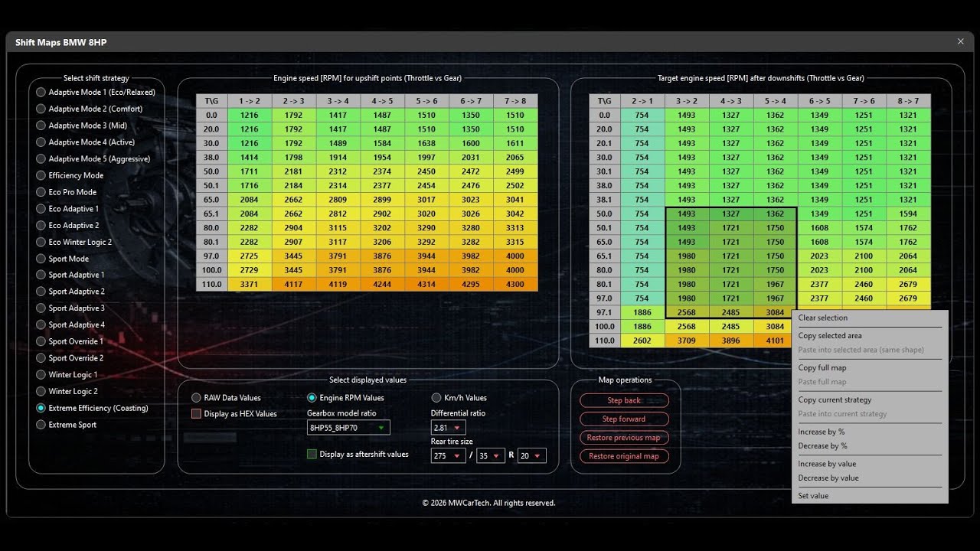Click the 7 -> 8 upshift column header
Image resolution: width=980 pixels, height=551 pixels.
click(x=515, y=101)
